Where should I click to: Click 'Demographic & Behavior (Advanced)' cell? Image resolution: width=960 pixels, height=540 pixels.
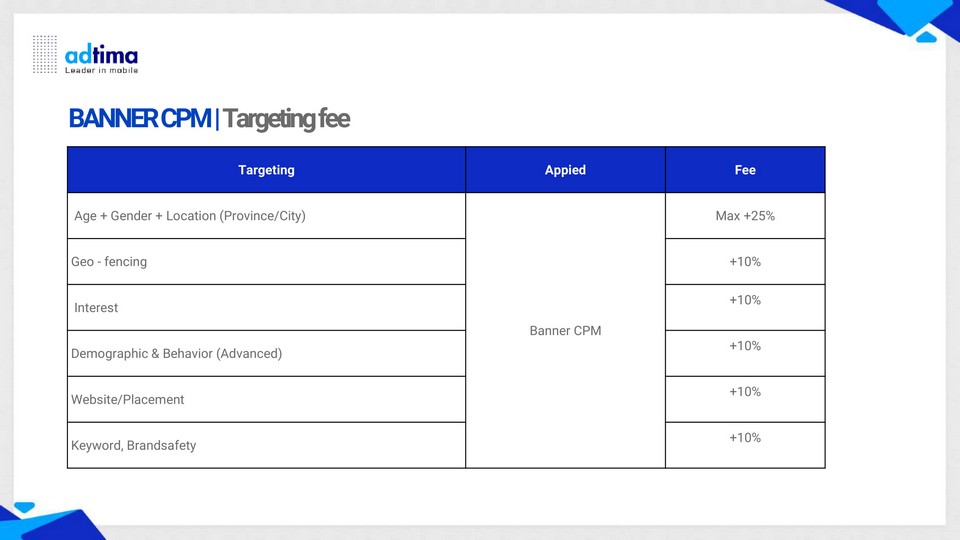[177, 354]
